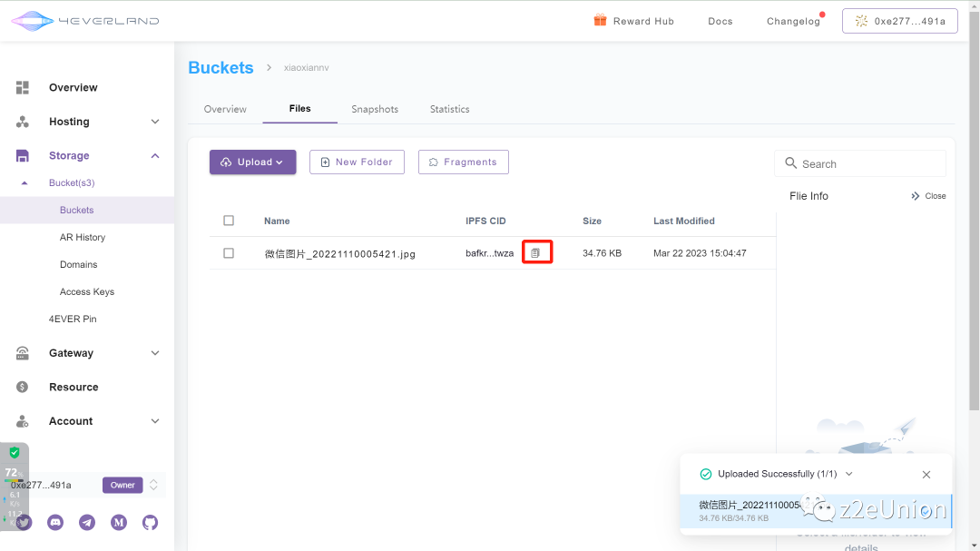Image resolution: width=980 pixels, height=551 pixels.
Task: Open the Telegram social icon link
Action: [x=87, y=522]
